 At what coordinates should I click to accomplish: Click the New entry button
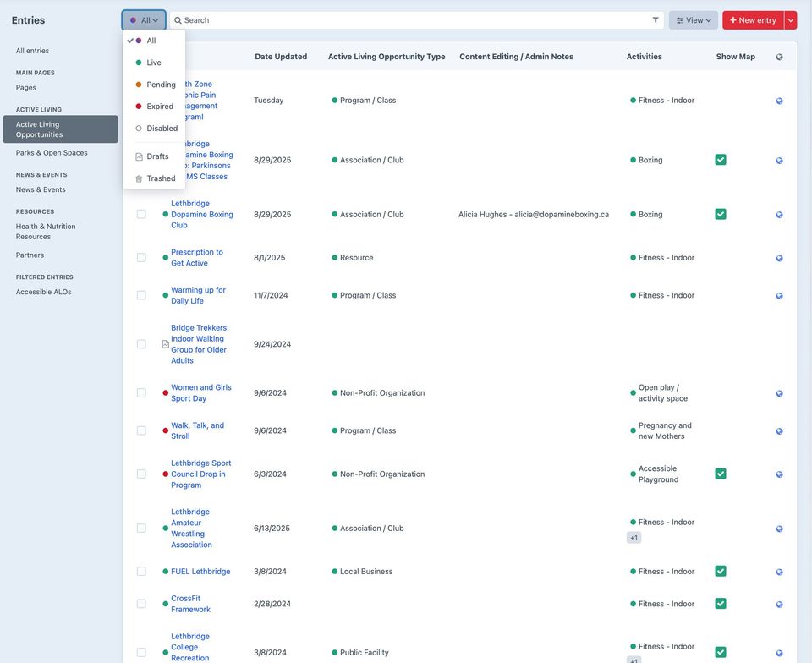pos(753,19)
